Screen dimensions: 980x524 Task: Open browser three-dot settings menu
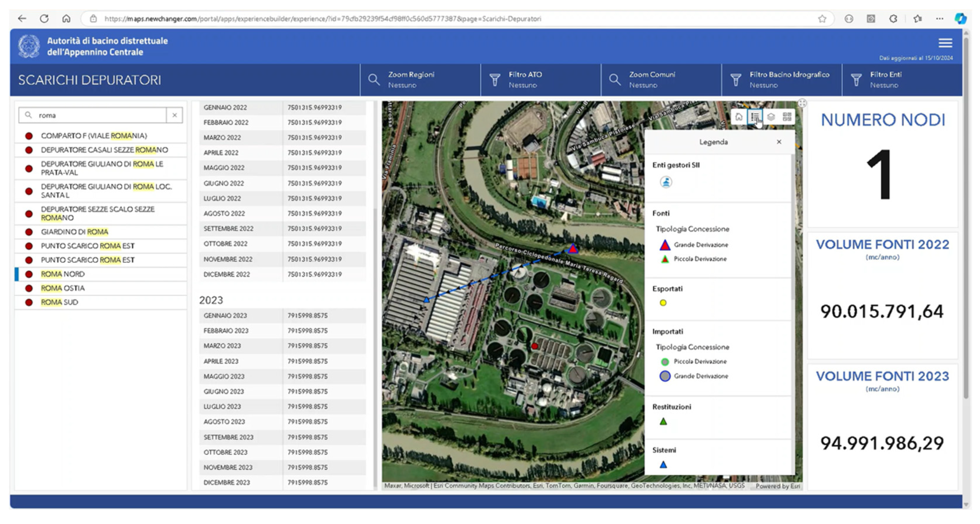[x=939, y=19]
